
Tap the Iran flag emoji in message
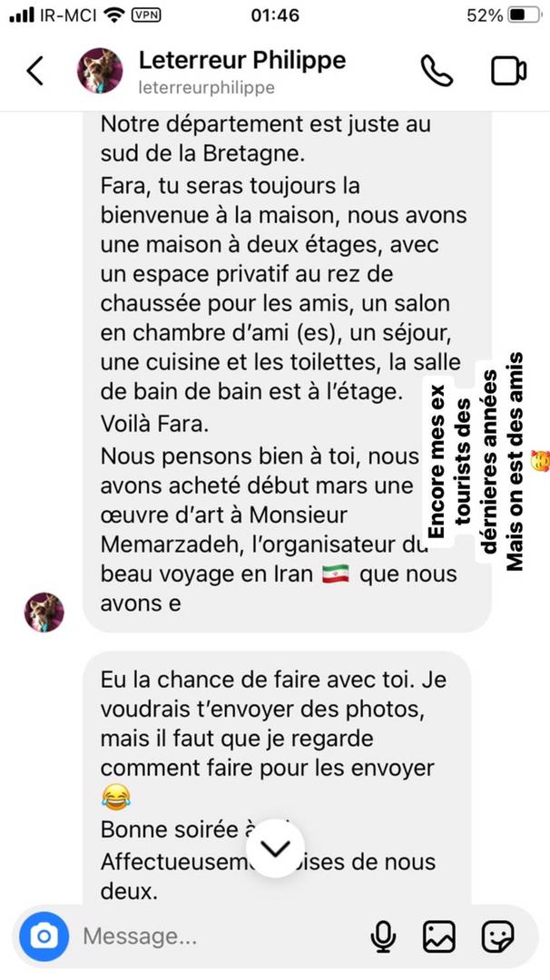(336, 574)
